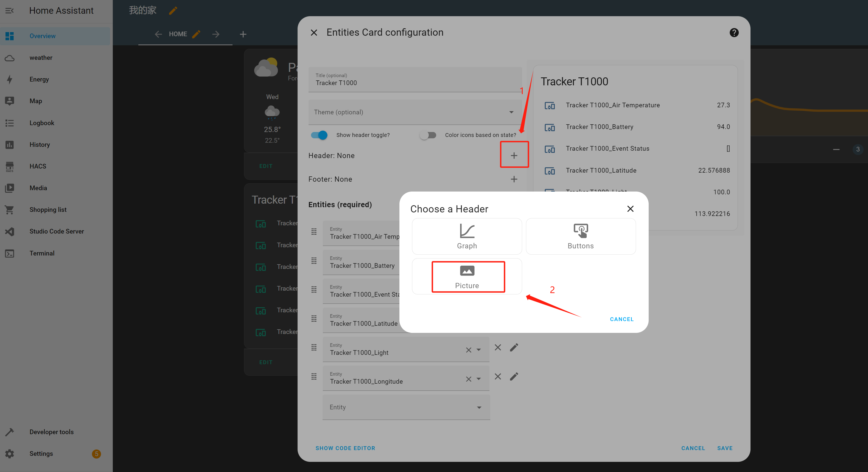
Task: Choose the Buttons header option
Action: [581, 237]
